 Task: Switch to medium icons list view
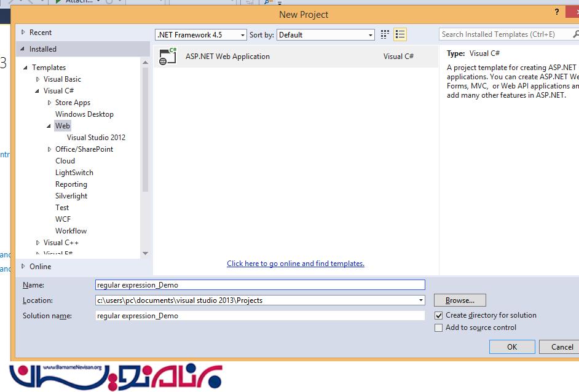[400, 35]
